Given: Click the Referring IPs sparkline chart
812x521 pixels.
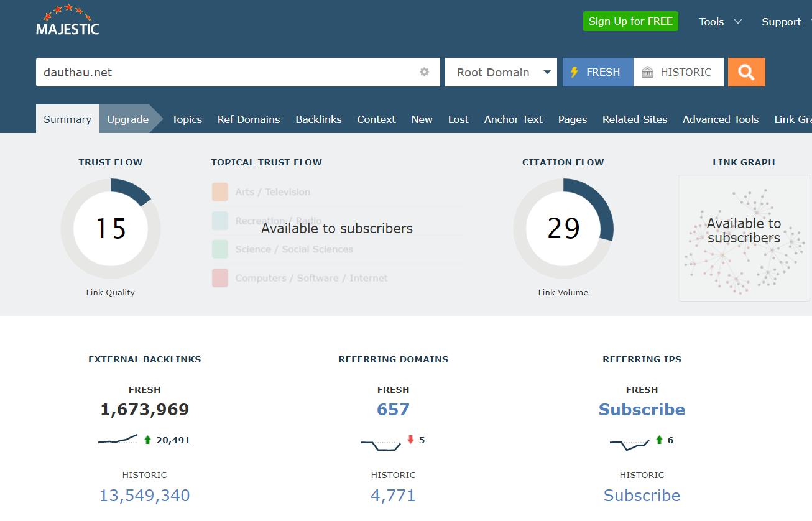Looking at the screenshot, I should pyautogui.click(x=629, y=444).
